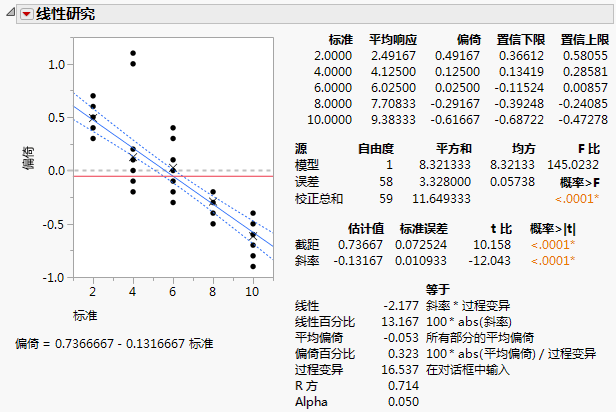Select the 标准误差 column header
This screenshot has width=616, height=412.
point(424,229)
